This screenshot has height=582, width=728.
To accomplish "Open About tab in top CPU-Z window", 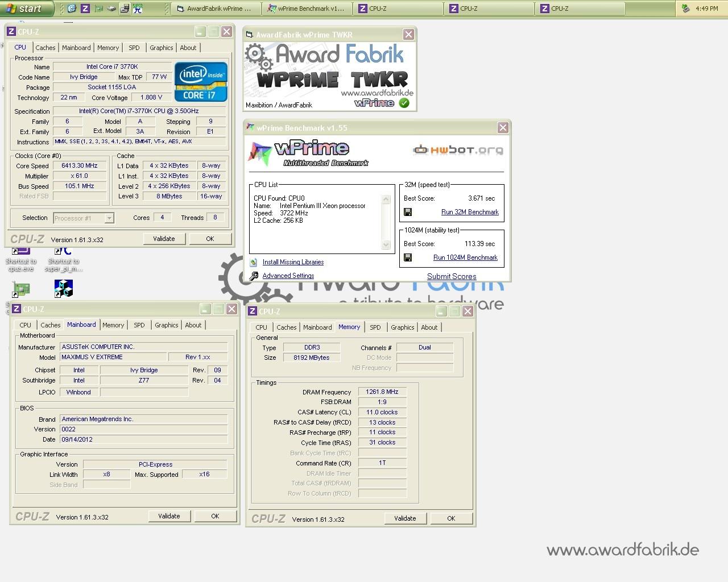I will click(x=188, y=48).
